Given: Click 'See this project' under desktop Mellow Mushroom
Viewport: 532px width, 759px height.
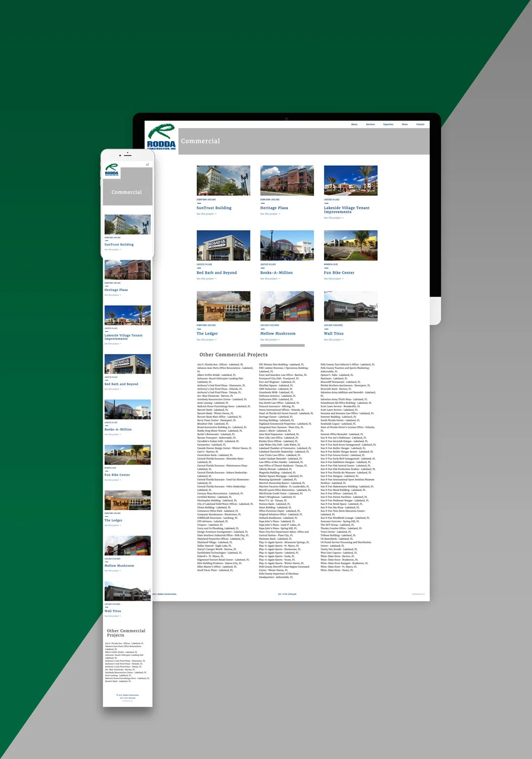Looking at the screenshot, I should (270, 340).
